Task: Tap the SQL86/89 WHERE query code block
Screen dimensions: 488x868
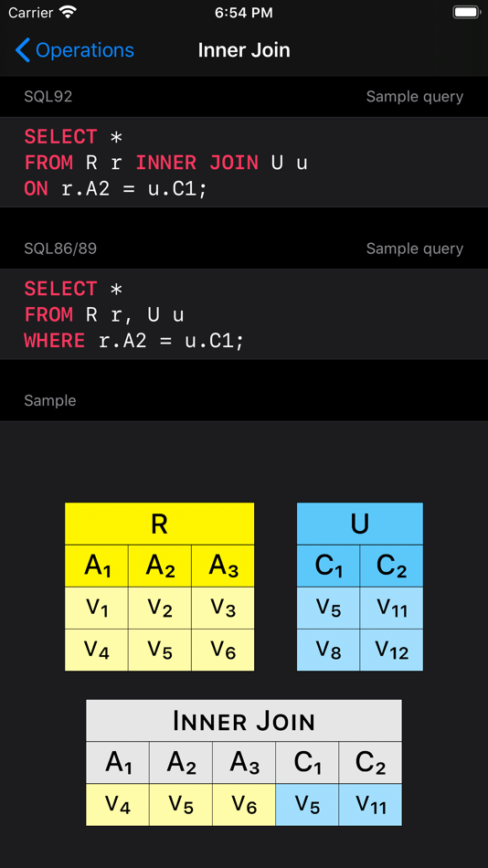Action: pyautogui.click(x=244, y=314)
